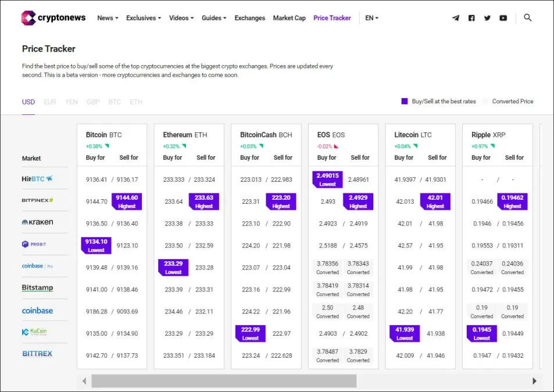Open the Telegram social icon
The height and width of the screenshot is (392, 554).
pos(456,18)
